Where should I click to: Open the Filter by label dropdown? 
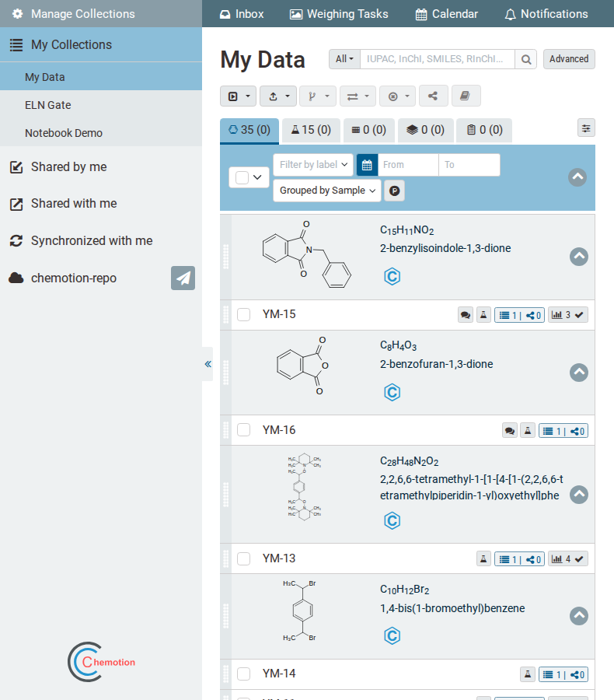coord(313,165)
